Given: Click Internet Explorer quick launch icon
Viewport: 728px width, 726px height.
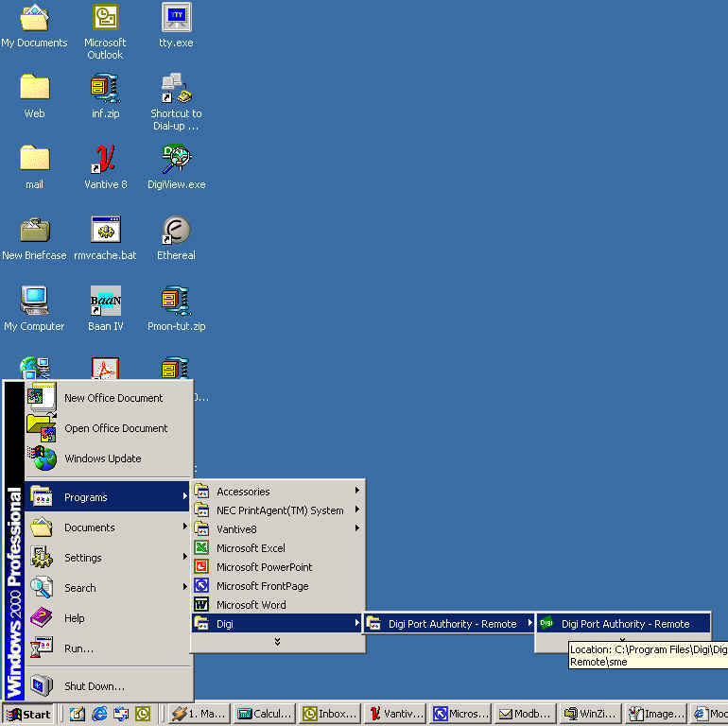Looking at the screenshot, I should [99, 715].
